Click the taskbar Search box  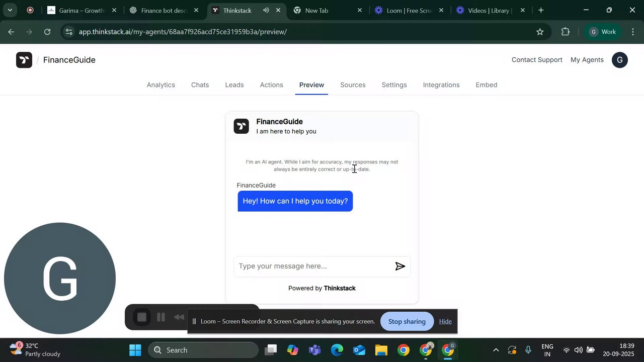[203, 350]
